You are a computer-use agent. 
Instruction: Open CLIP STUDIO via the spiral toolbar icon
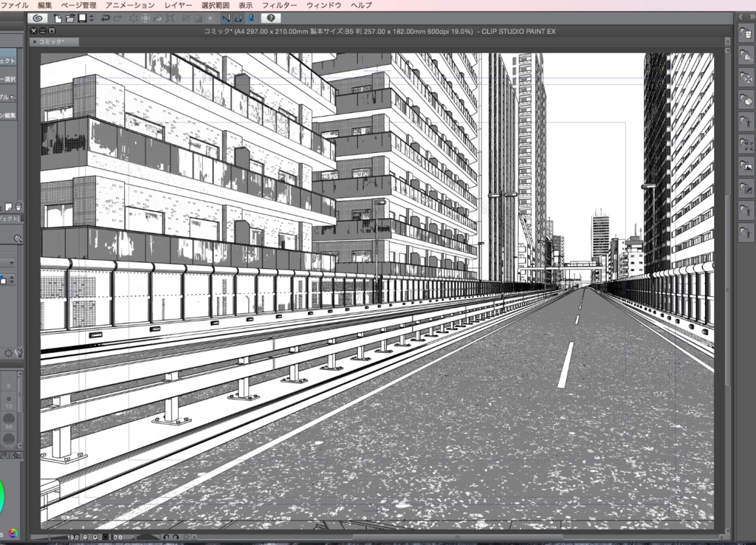point(38,18)
